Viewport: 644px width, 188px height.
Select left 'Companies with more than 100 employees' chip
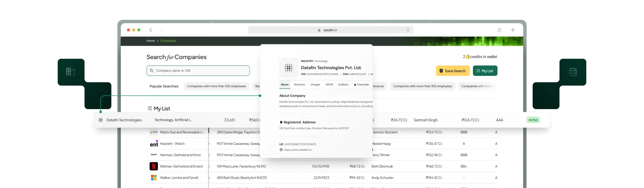(216, 86)
